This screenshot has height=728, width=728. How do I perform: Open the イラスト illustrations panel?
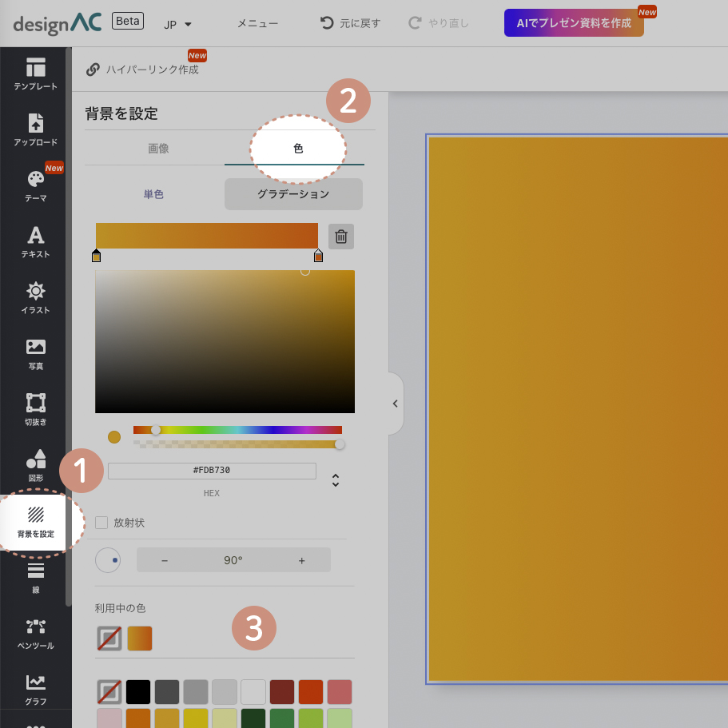(x=35, y=297)
